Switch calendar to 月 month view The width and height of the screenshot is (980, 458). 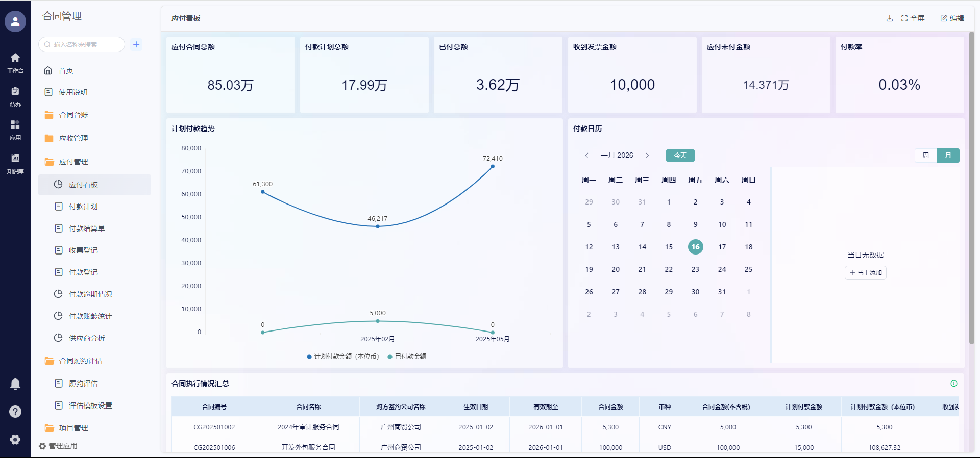click(x=948, y=156)
